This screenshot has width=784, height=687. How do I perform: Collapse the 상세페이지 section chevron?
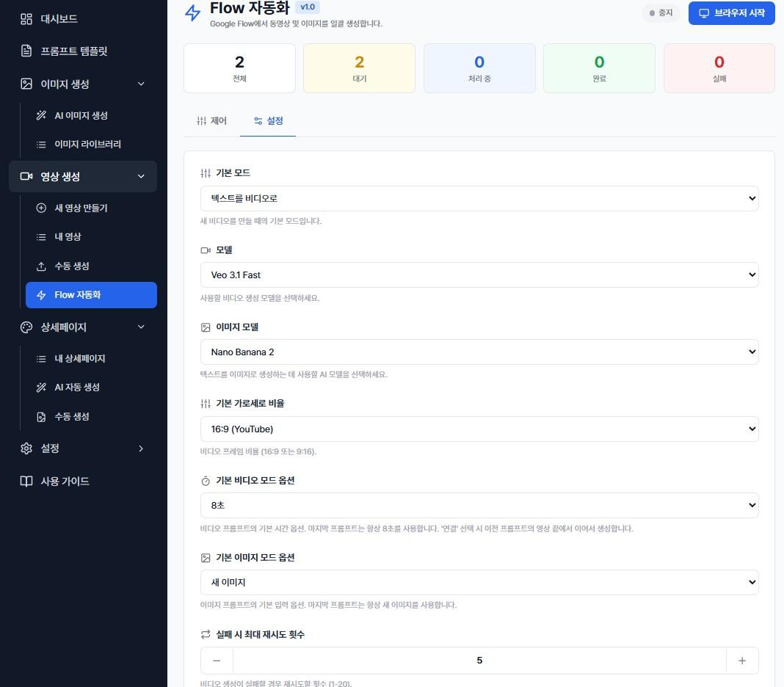click(x=141, y=327)
